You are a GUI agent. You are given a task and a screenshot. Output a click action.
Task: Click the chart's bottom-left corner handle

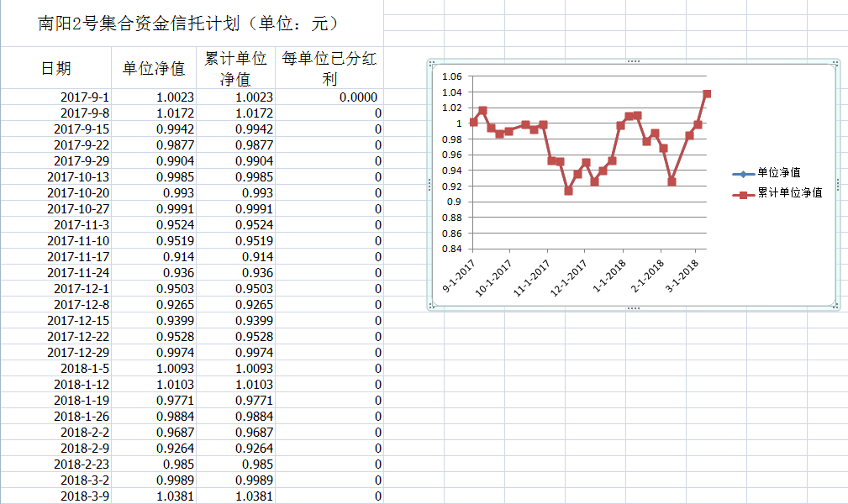pos(430,308)
